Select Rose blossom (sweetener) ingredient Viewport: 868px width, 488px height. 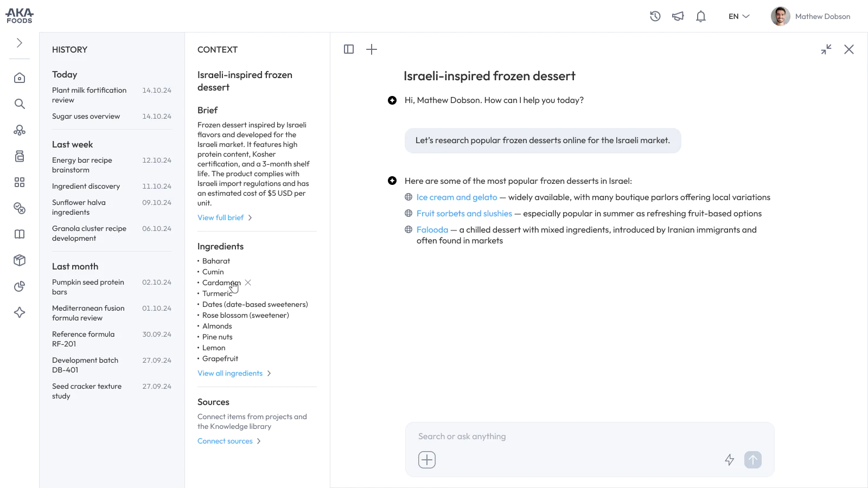coord(245,315)
